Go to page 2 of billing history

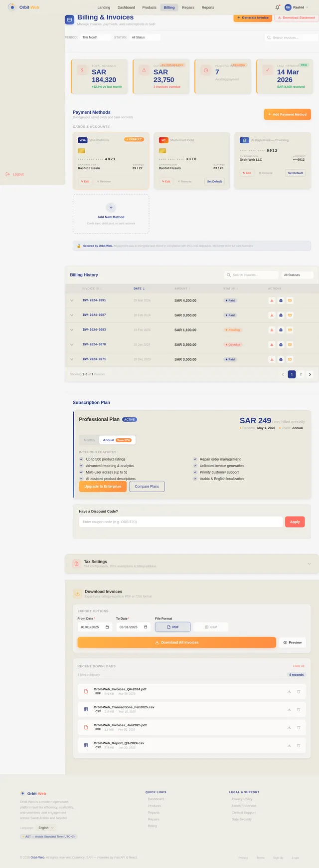(301, 374)
